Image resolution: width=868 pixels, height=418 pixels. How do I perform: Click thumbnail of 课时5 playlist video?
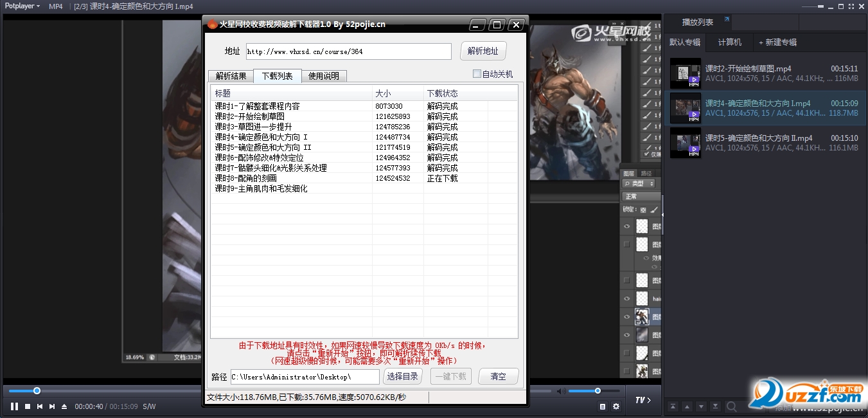tap(686, 143)
